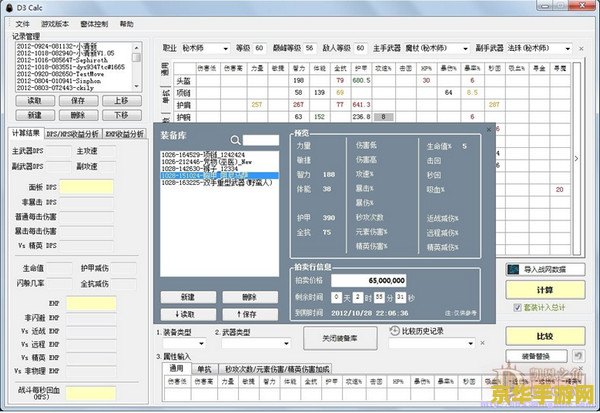600x413 pixels.
Task: Click the 等级 field showing 60
Action: tap(259, 48)
